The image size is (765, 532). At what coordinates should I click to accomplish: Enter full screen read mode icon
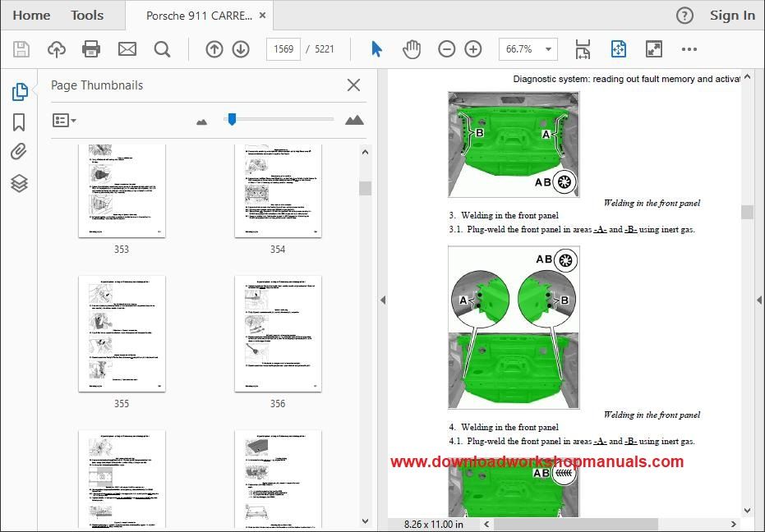pos(654,49)
